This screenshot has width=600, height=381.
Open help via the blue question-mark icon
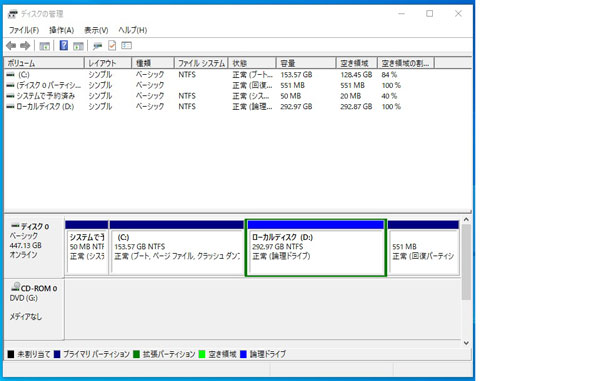pyautogui.click(x=64, y=46)
